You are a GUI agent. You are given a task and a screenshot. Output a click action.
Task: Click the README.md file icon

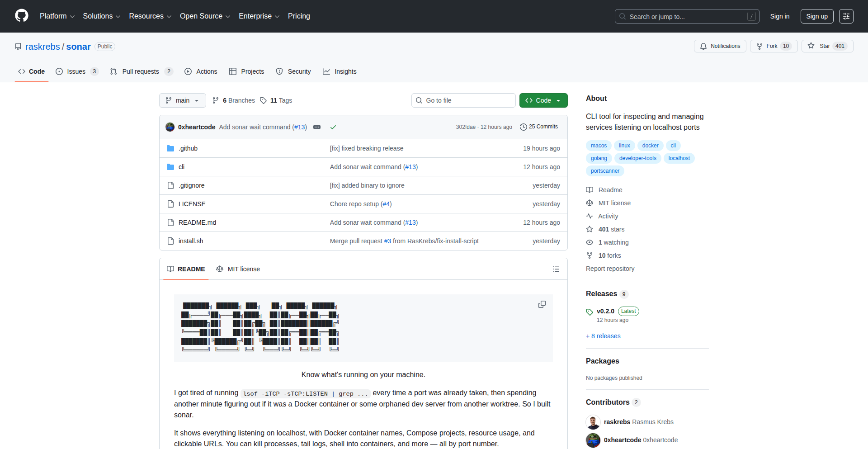[170, 222]
